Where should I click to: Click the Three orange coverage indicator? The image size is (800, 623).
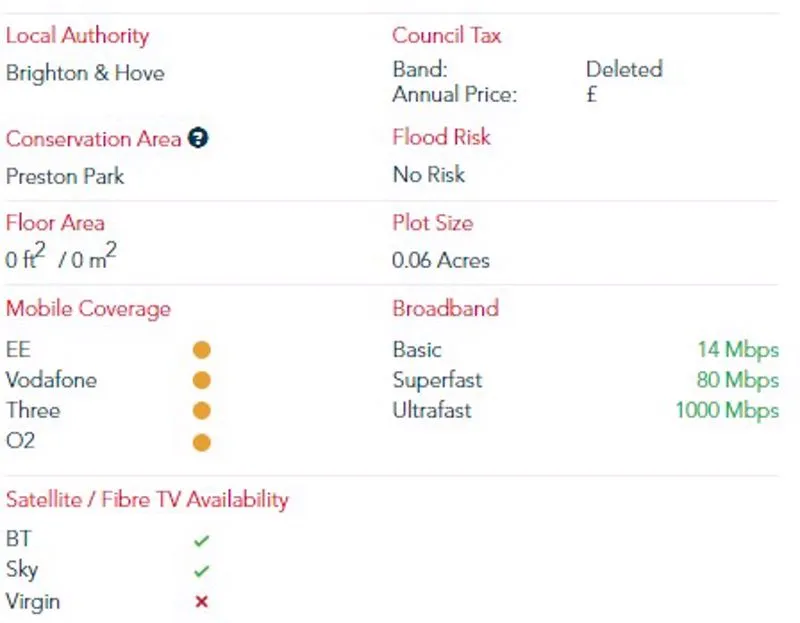point(202,411)
